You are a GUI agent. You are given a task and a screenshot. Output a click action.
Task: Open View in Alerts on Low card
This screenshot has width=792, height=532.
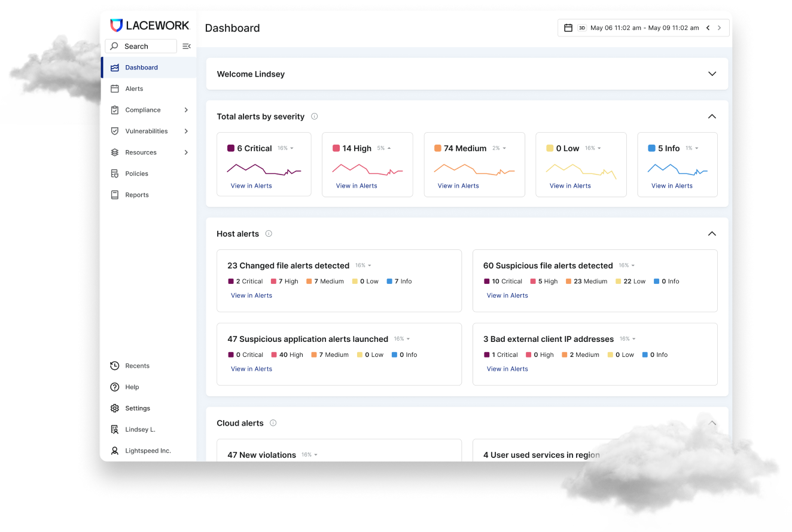pyautogui.click(x=570, y=186)
